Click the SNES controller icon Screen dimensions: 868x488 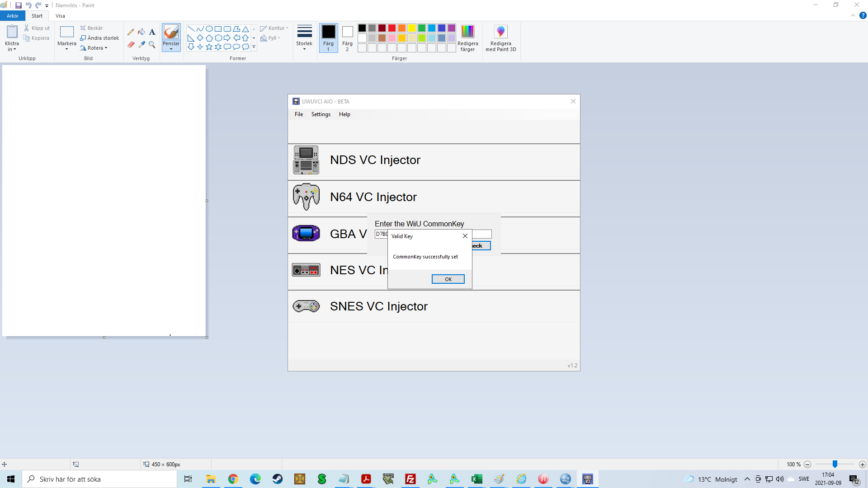[x=306, y=306]
